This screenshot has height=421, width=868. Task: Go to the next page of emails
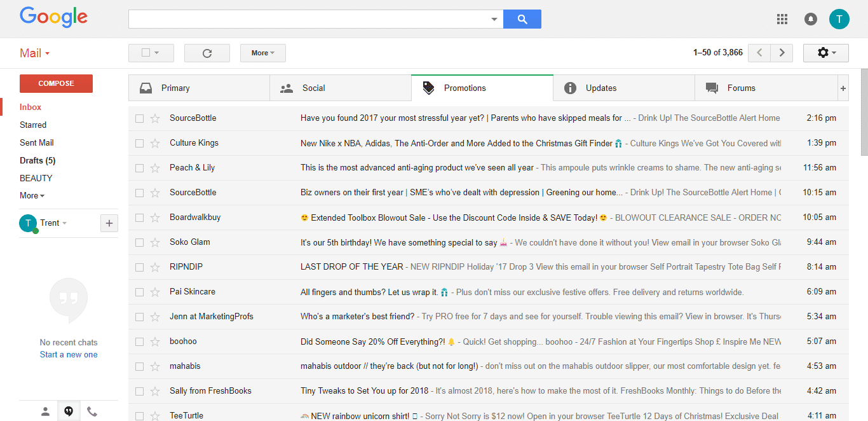click(782, 53)
